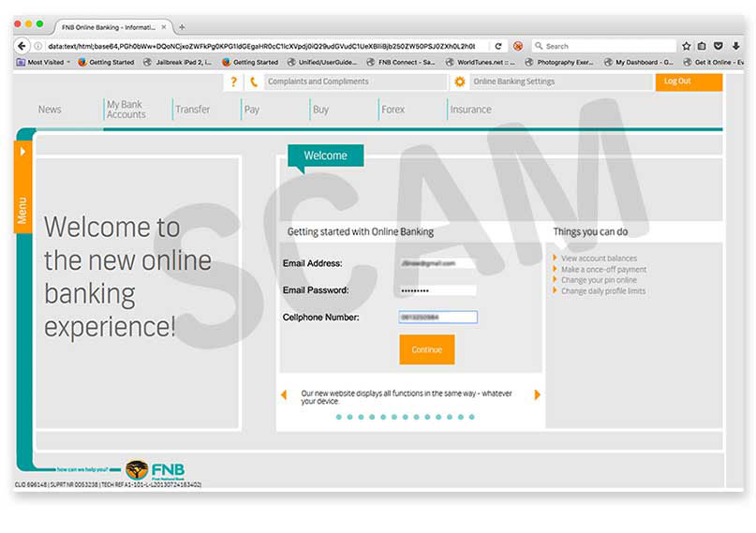Click the Cellphone Number input field
This screenshot has width=756, height=533.
point(437,318)
